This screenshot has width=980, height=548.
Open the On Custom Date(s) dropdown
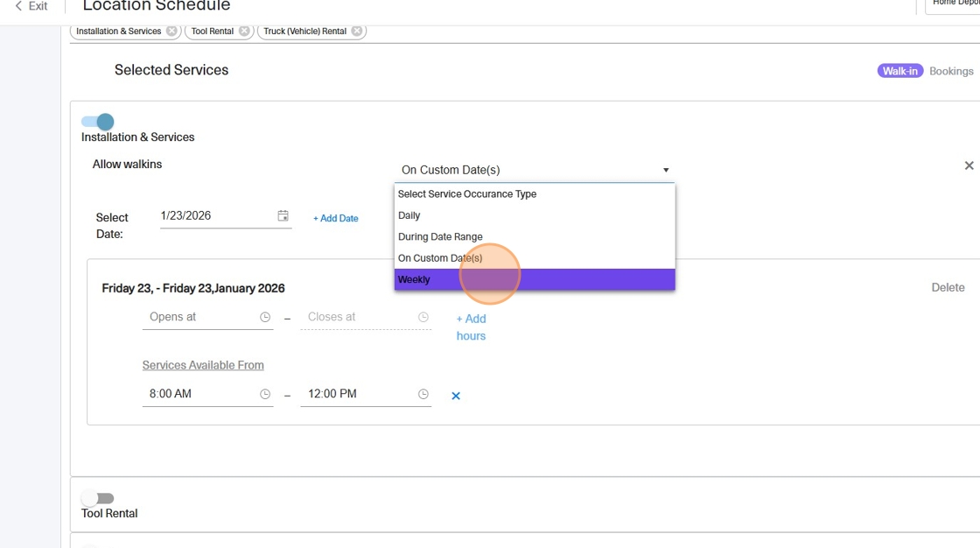[x=534, y=170]
